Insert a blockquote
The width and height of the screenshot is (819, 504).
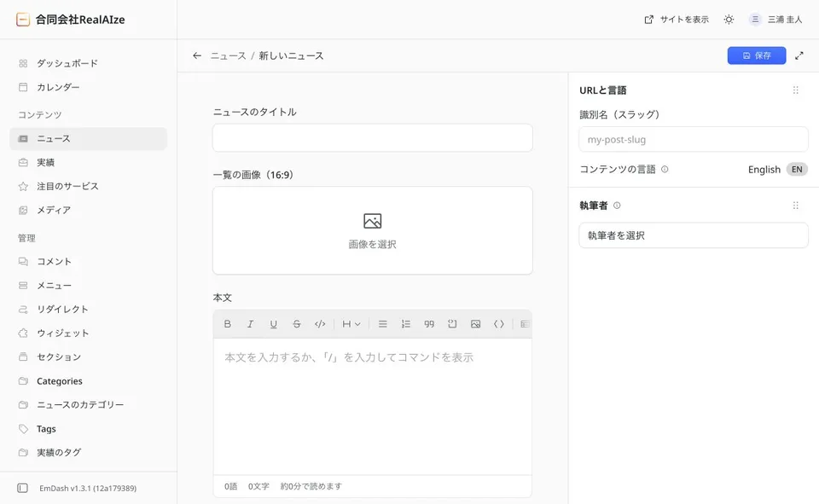(429, 324)
